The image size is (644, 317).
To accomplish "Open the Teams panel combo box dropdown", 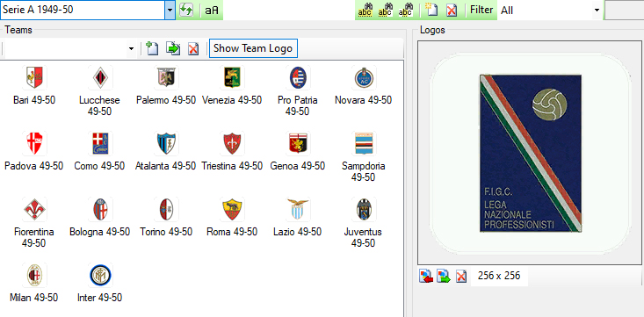I will point(131,49).
